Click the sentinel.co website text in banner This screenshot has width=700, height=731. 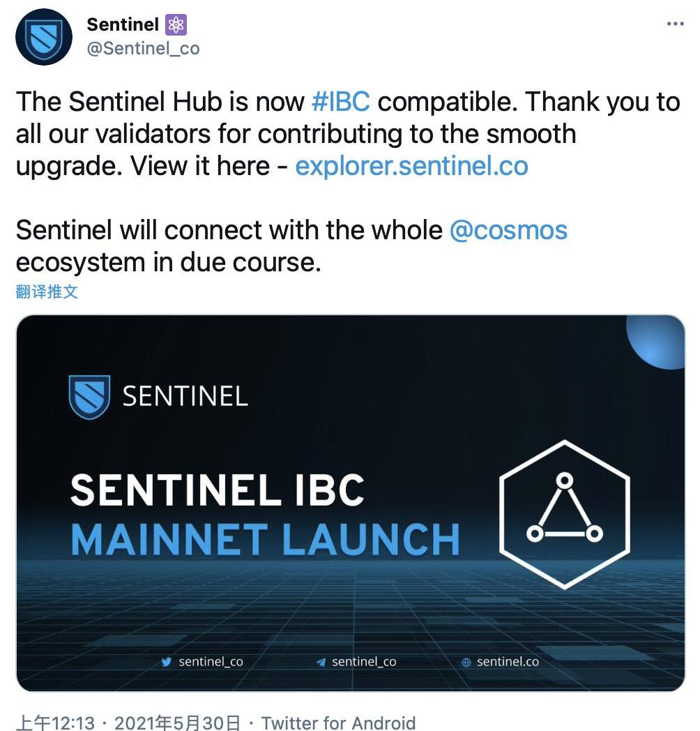point(508,661)
